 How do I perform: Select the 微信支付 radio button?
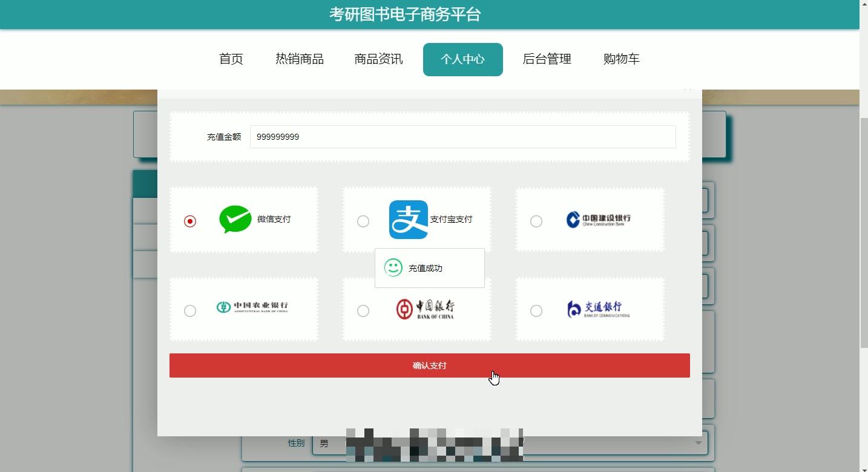point(190,221)
